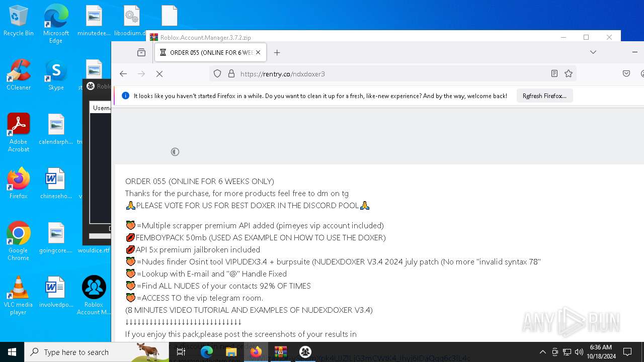This screenshot has width=644, height=362.
Task: Open the Recycle Bin desktop icon
Action: click(19, 21)
